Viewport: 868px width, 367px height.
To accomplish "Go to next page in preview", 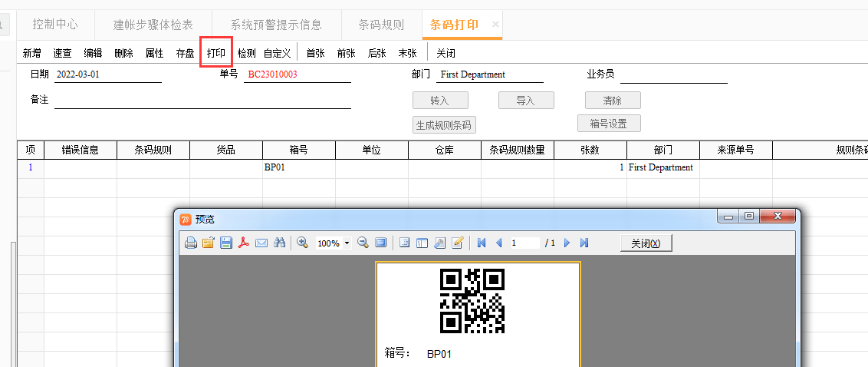I will tap(567, 243).
